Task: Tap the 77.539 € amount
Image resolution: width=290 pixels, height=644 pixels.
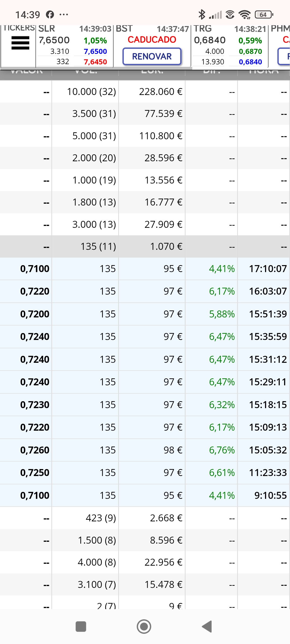Action: click(x=164, y=114)
